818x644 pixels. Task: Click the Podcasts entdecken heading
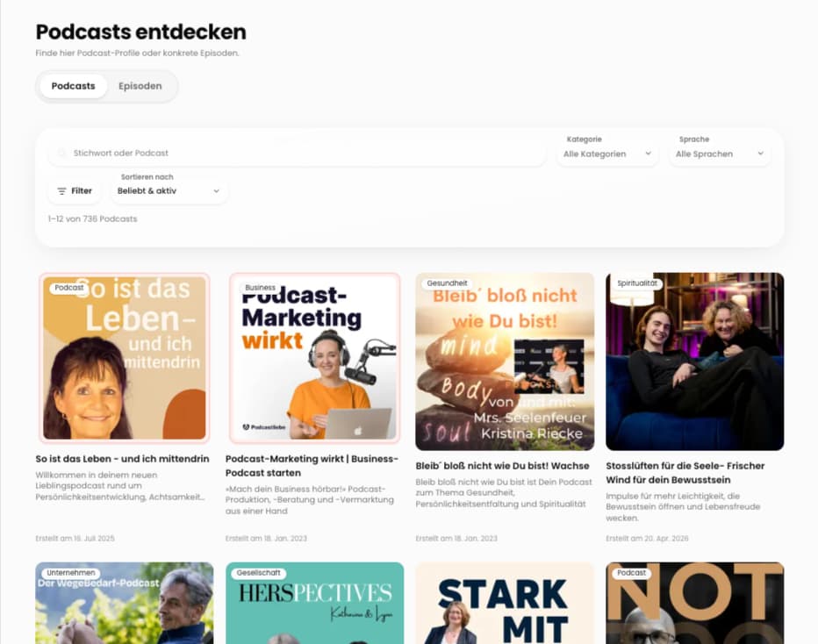140,32
